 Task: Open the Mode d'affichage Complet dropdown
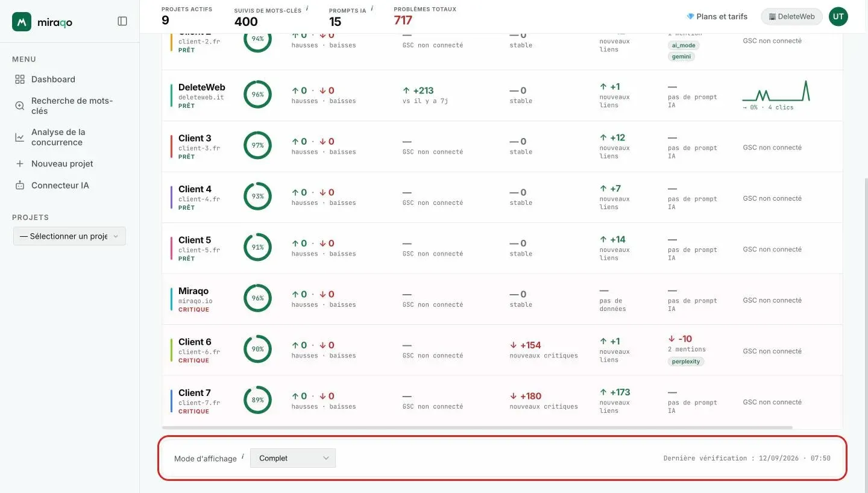pyautogui.click(x=293, y=458)
